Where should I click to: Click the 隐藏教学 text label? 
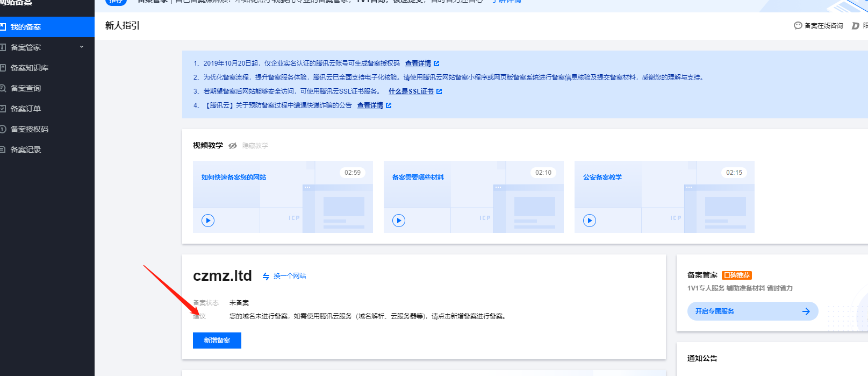(255, 146)
